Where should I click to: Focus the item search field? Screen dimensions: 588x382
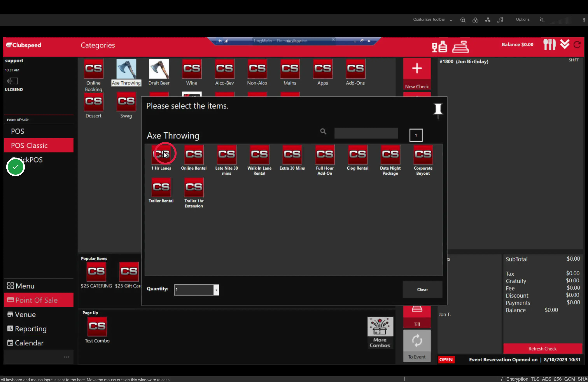[x=366, y=133]
